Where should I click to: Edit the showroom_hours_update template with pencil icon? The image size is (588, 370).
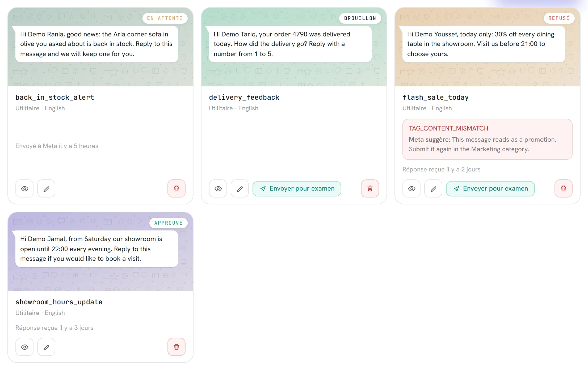point(46,347)
